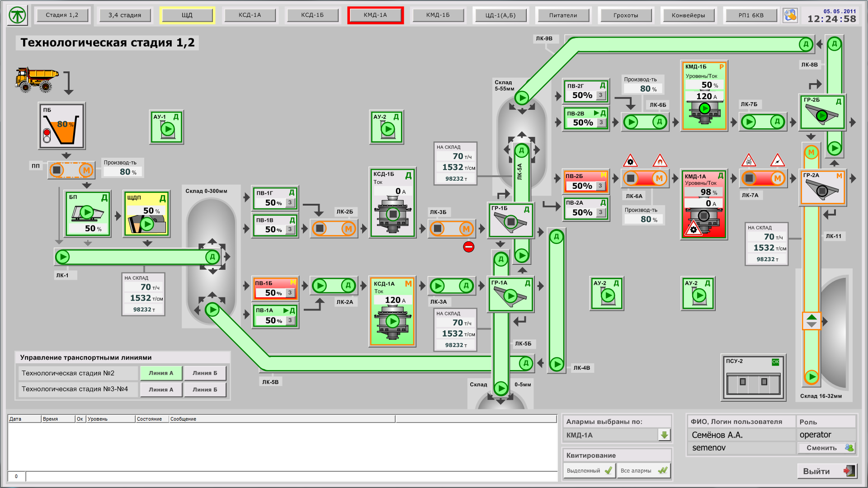Image resolution: width=868 pixels, height=488 pixels.
Task: Open the Грохоты tab
Action: coord(626,15)
